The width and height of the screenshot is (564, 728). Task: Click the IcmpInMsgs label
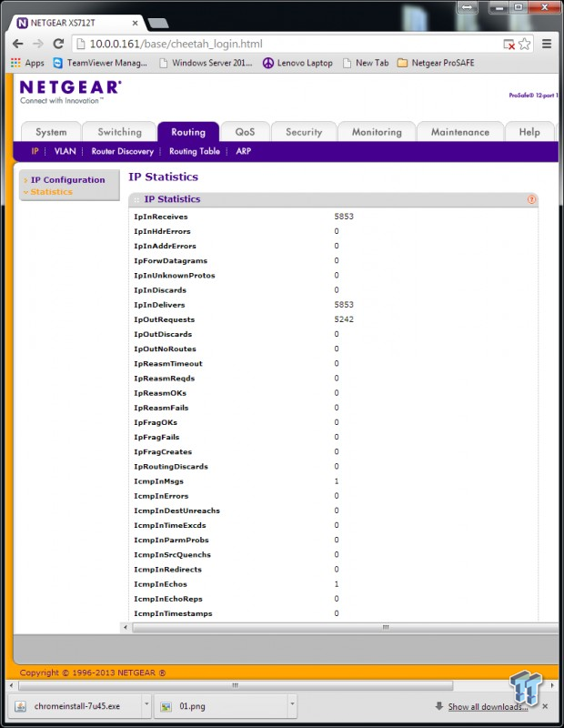[x=159, y=481]
